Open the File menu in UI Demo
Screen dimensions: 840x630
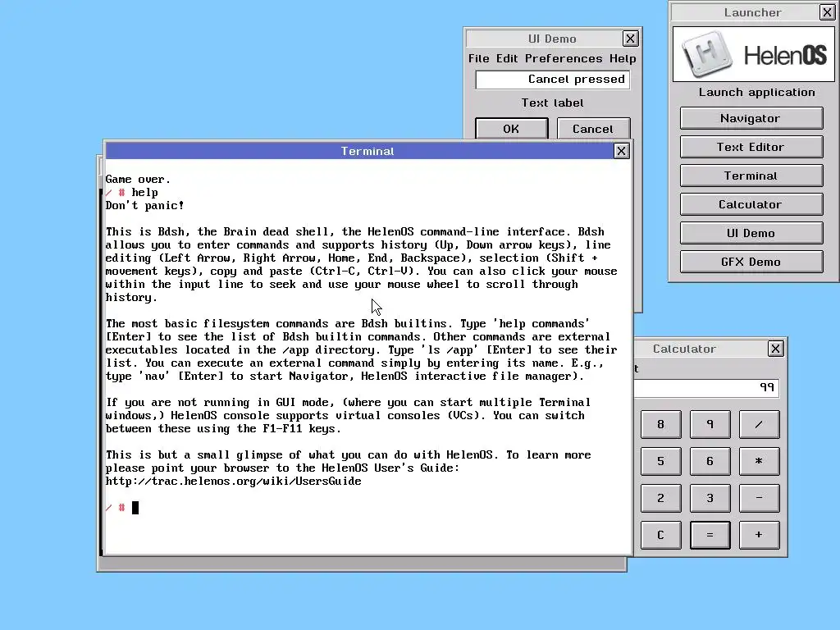pyautogui.click(x=478, y=58)
